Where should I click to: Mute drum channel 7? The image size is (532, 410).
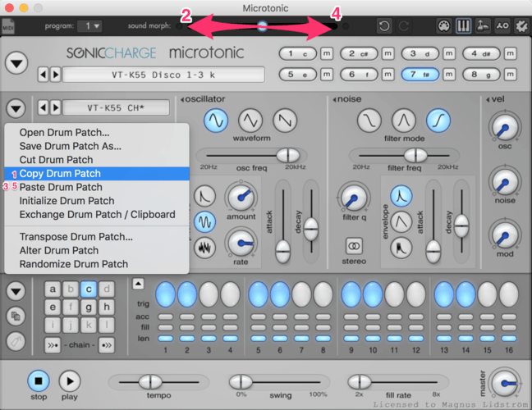449,74
